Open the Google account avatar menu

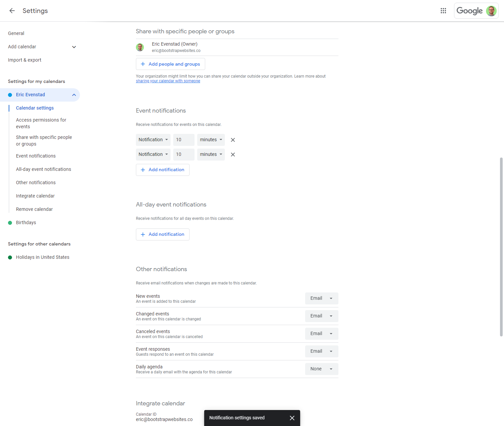click(491, 11)
